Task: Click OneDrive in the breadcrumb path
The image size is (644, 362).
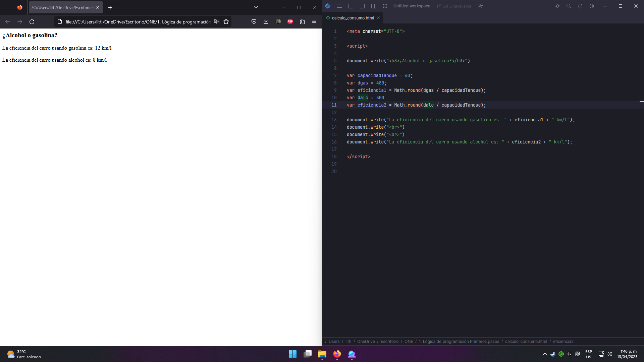Action: tap(366, 342)
